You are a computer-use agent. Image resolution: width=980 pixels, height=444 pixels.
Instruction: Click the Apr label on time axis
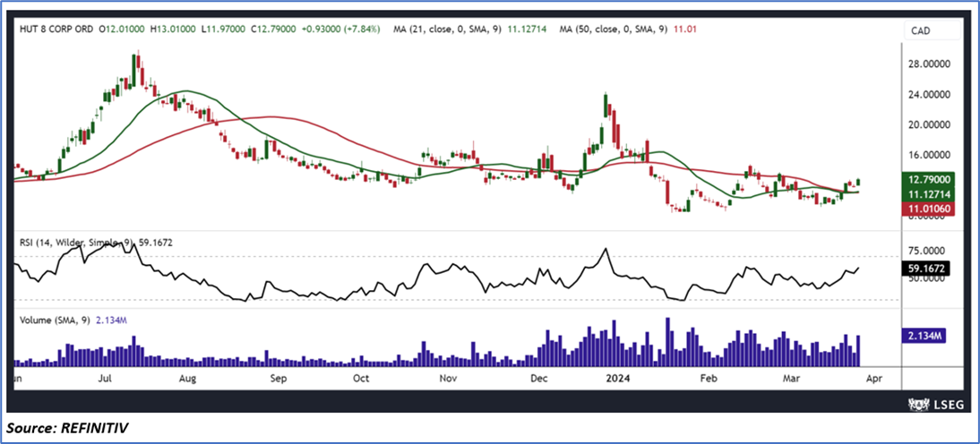pos(875,379)
